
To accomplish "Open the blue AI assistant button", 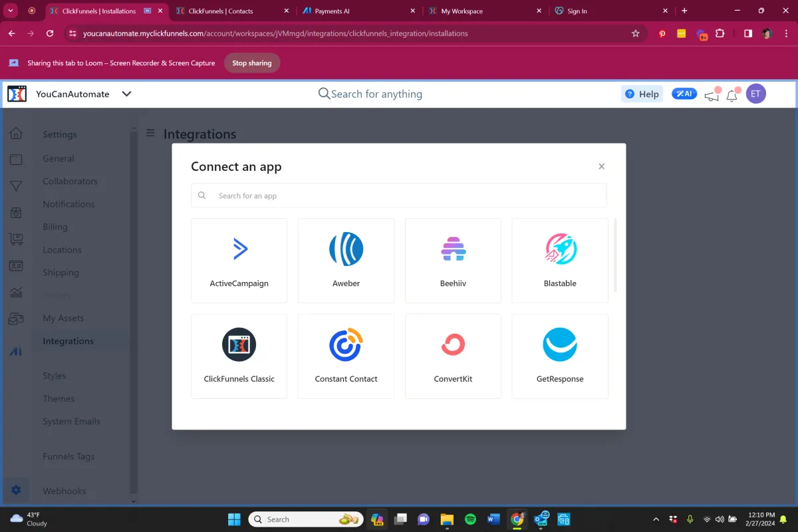I will click(684, 94).
